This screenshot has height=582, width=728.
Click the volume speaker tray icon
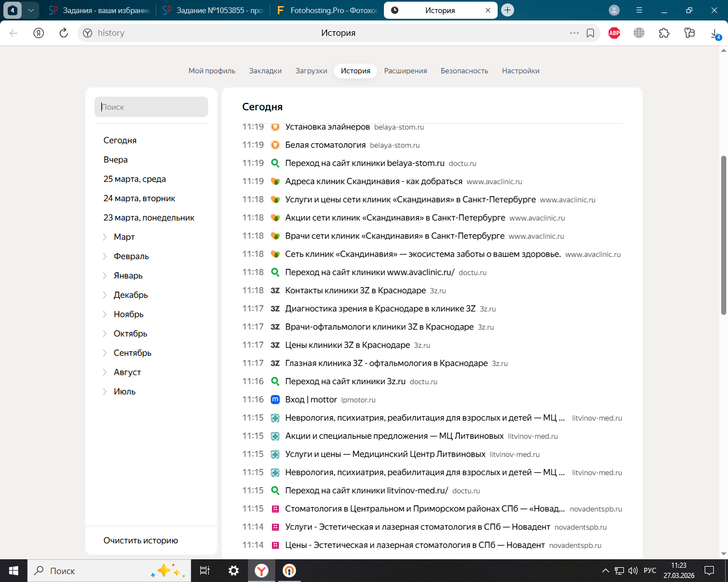pos(632,571)
